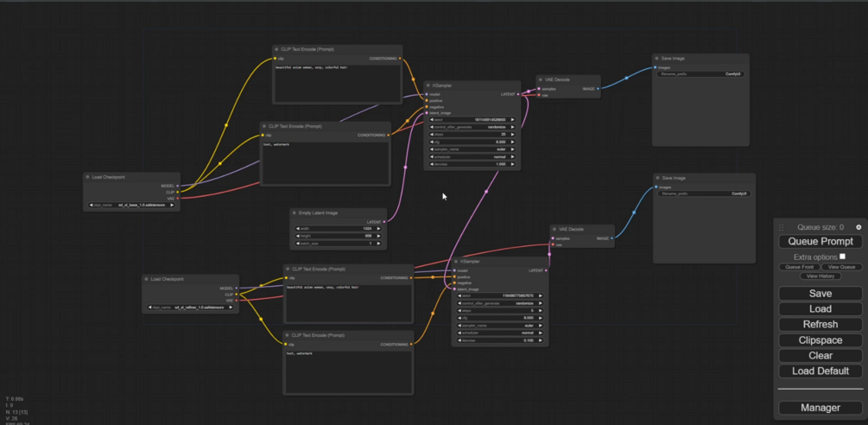Image resolution: width=868 pixels, height=425 pixels.
Task: Open scheduler dropdown in 5-step KSampler
Action: (x=500, y=333)
